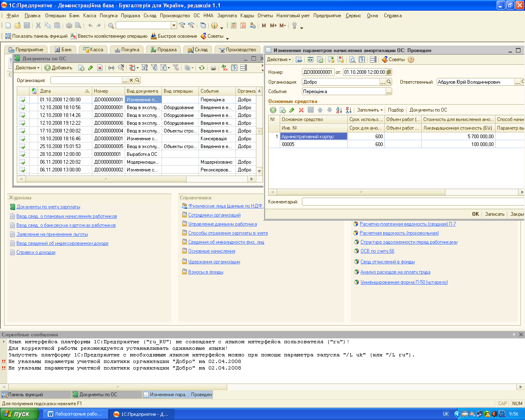Click the пуск Start button

click(20, 414)
